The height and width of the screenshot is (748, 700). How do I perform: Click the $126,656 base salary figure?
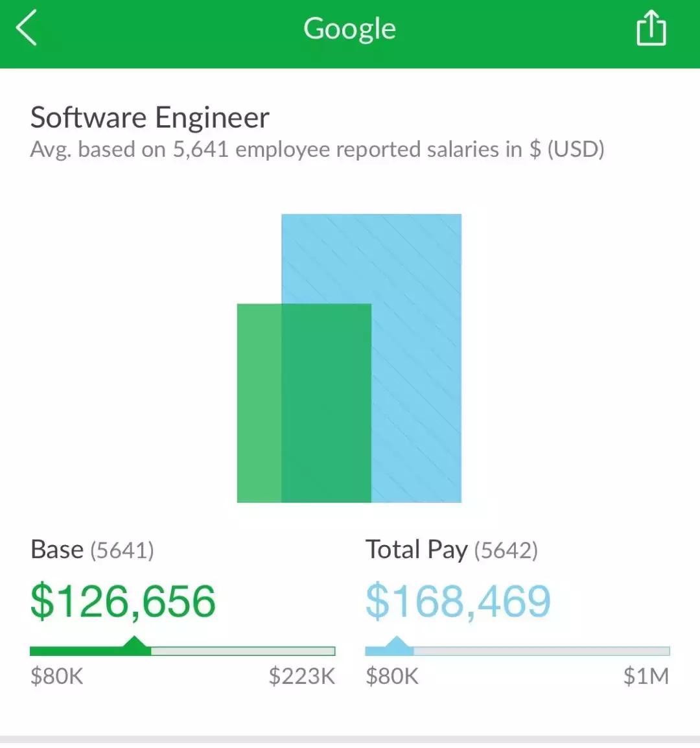click(x=123, y=602)
